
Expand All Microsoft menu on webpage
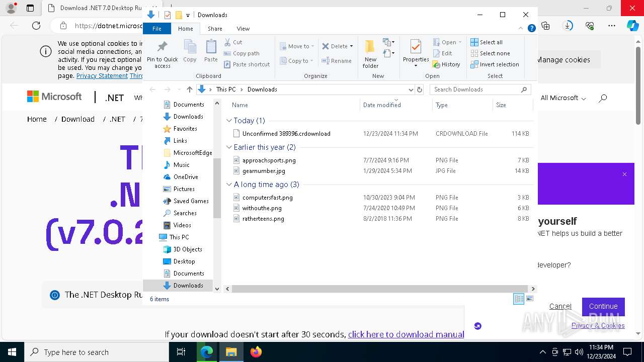tap(563, 98)
